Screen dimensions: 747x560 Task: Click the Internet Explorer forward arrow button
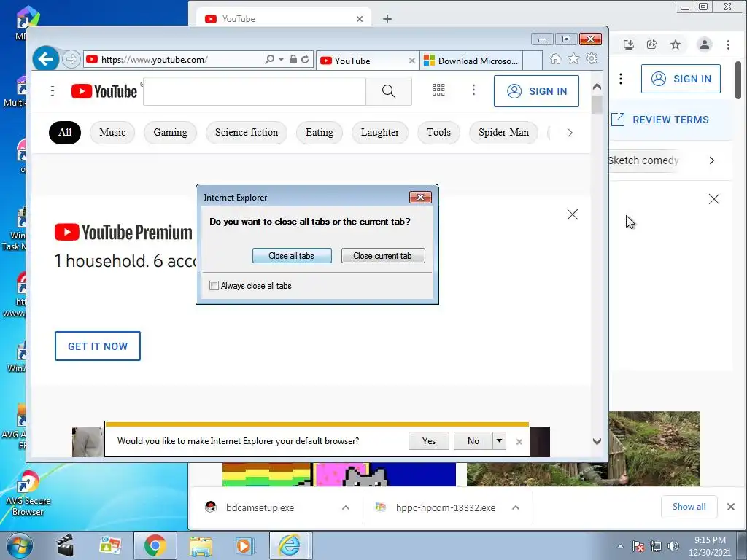click(71, 59)
